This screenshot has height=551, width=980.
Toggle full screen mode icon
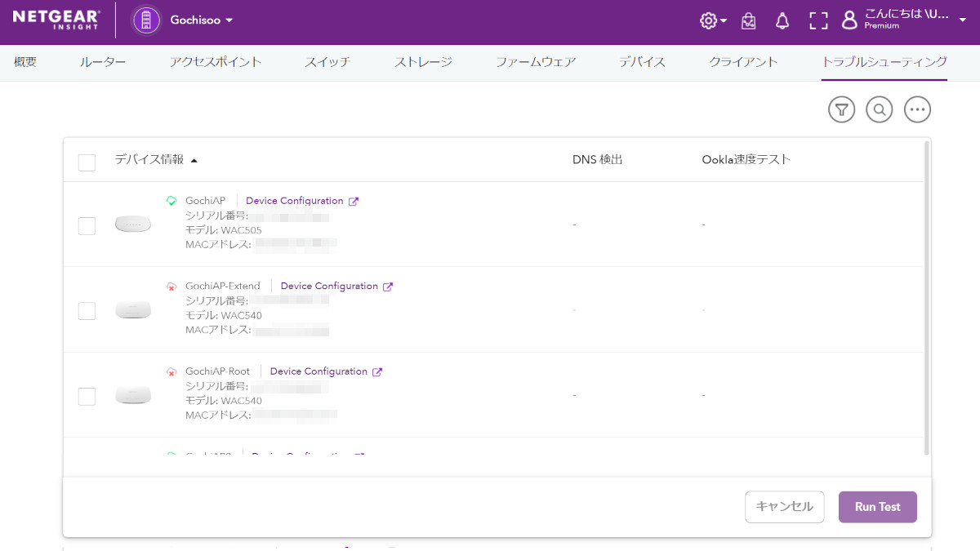[818, 21]
